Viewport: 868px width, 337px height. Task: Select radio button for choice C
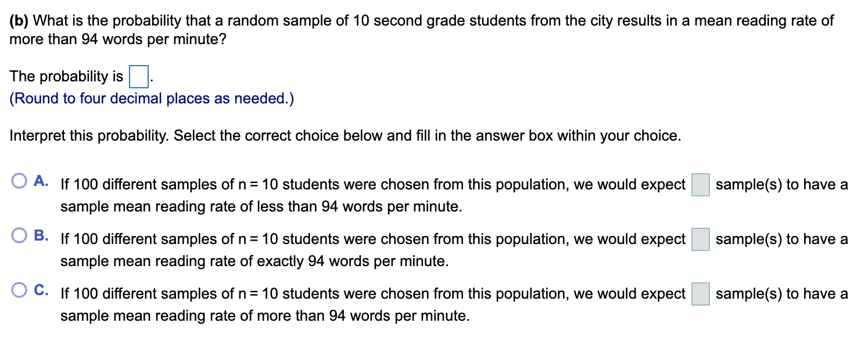[x=19, y=291]
